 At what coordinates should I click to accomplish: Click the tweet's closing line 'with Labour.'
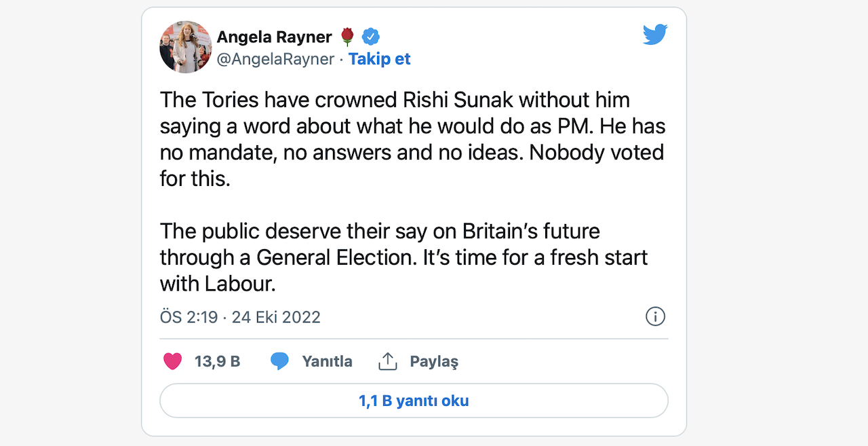pos(218,284)
